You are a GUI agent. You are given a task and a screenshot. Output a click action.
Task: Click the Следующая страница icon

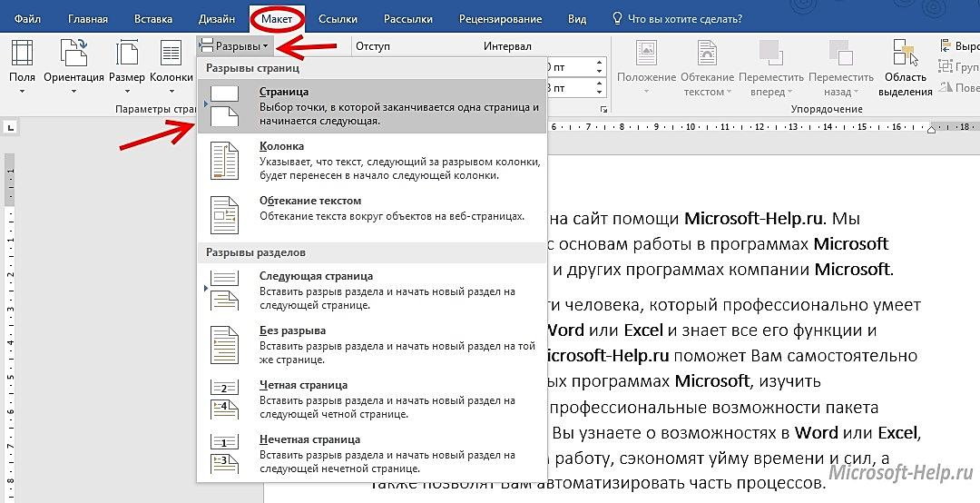224,291
